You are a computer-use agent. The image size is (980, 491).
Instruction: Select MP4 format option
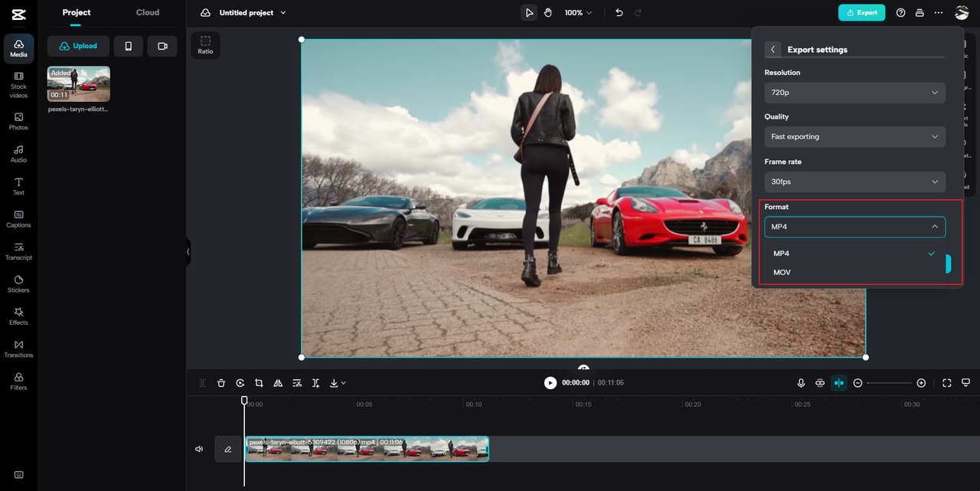(854, 254)
